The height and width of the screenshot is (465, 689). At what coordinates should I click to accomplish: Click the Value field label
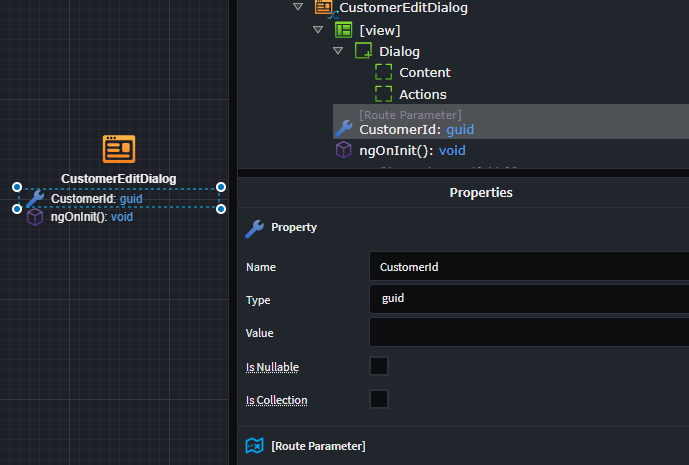pos(259,333)
